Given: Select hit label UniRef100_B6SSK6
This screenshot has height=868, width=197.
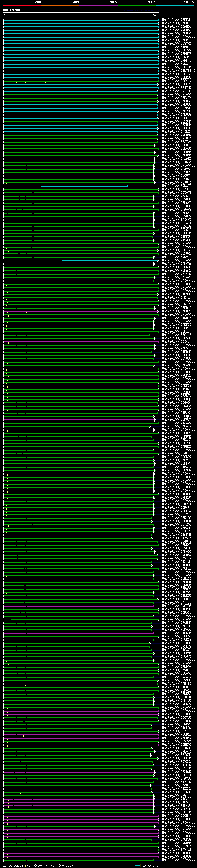Looking at the screenshot, I should click(x=177, y=43).
